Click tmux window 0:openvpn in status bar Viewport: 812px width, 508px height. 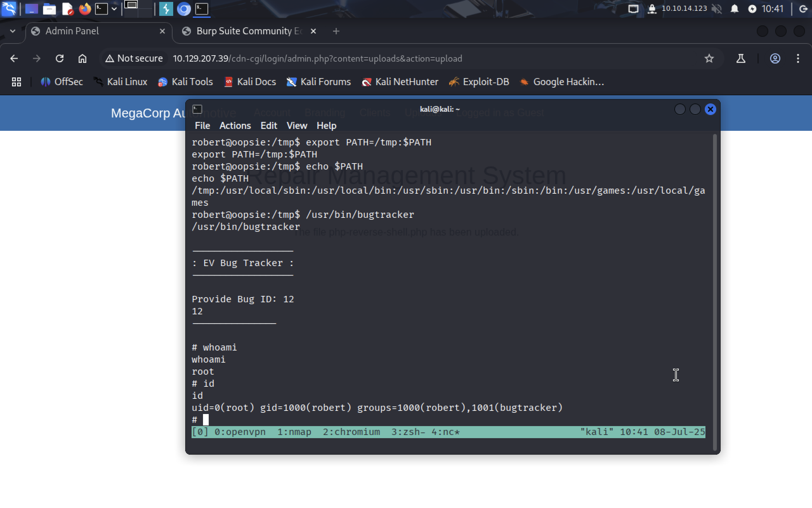(240, 432)
